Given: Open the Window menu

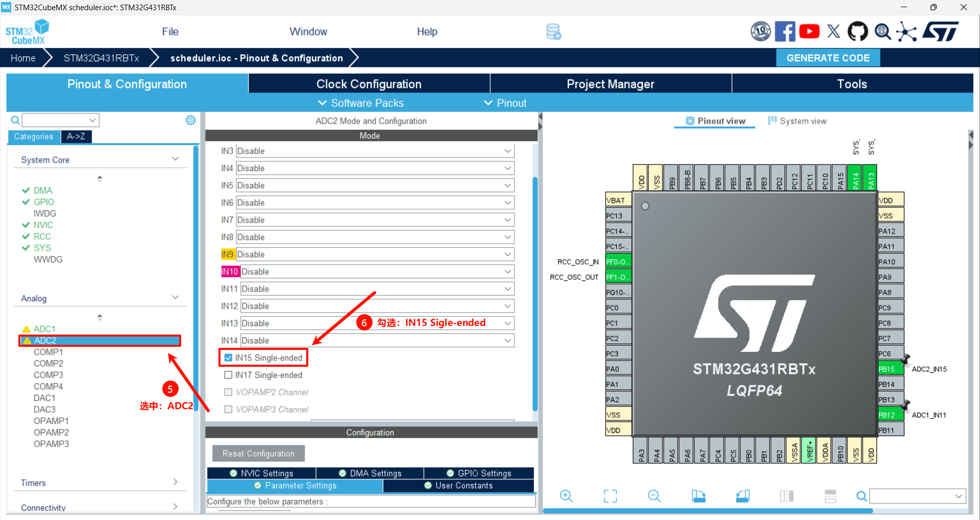Looking at the screenshot, I should (x=308, y=32).
